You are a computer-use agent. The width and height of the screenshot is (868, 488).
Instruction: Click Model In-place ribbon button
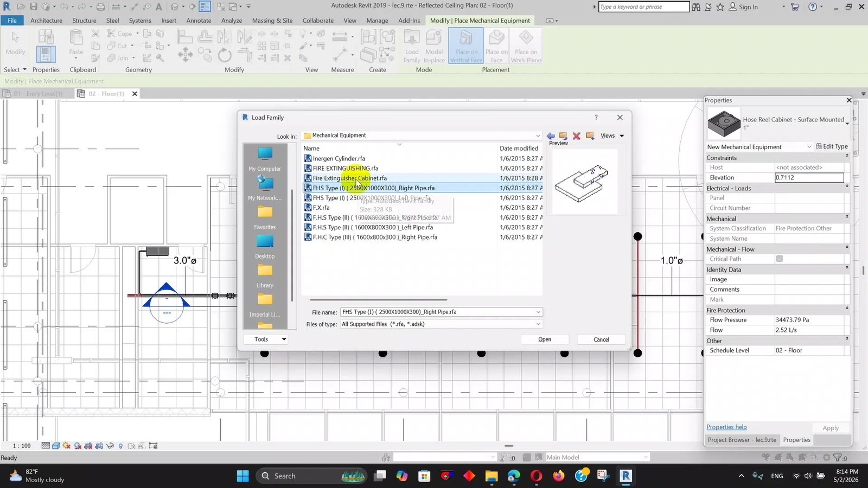(434, 47)
